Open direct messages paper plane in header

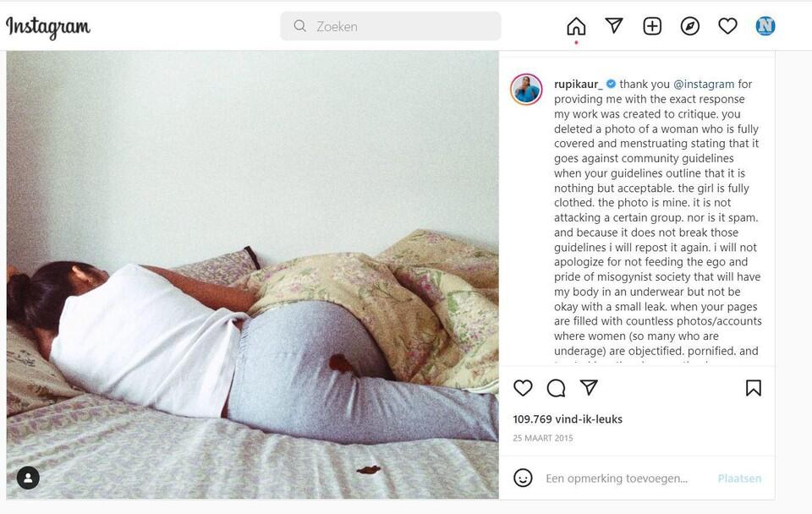(x=614, y=25)
